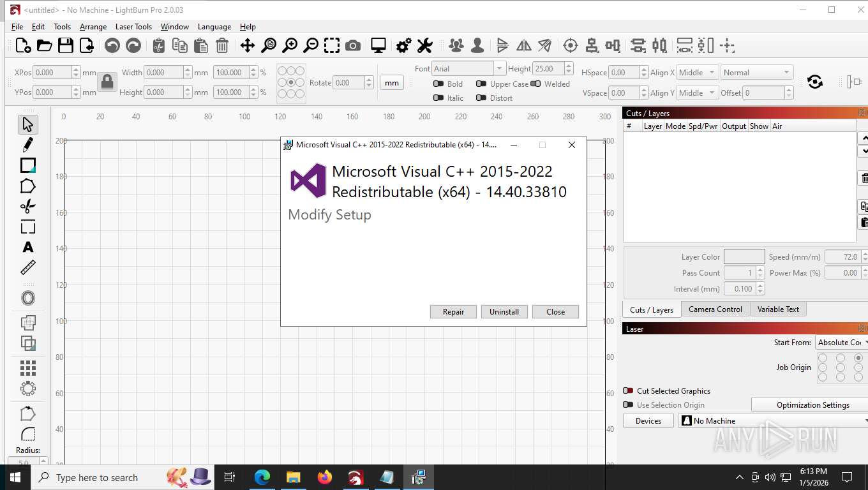
Task: Click the New file icon in toolbar
Action: coord(23,45)
